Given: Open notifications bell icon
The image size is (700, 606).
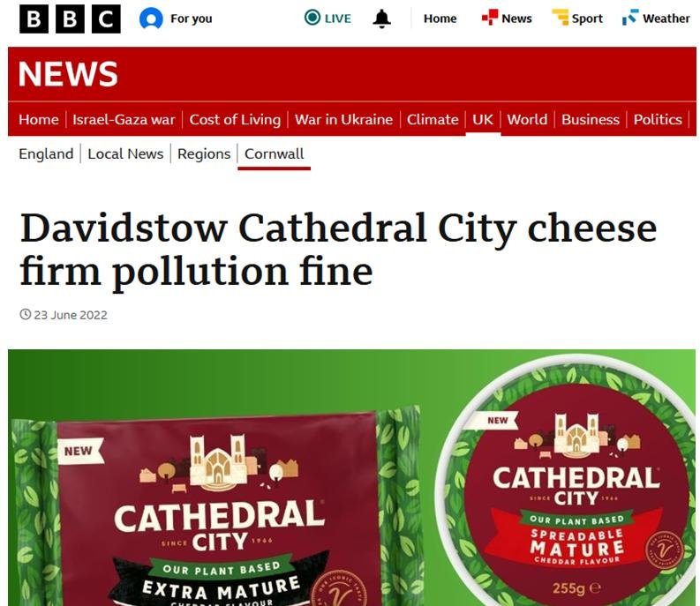Looking at the screenshot, I should (381, 19).
